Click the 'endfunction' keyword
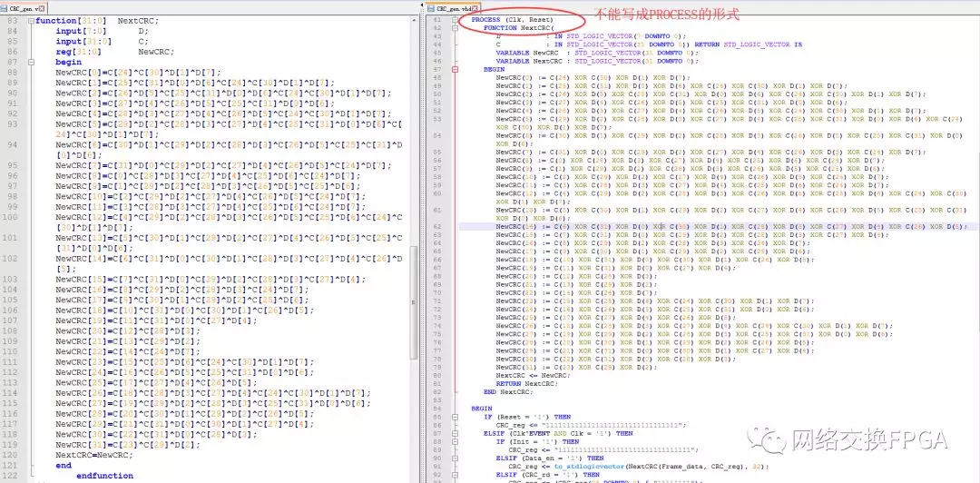The height and width of the screenshot is (483, 980). pyautogui.click(x=105, y=476)
